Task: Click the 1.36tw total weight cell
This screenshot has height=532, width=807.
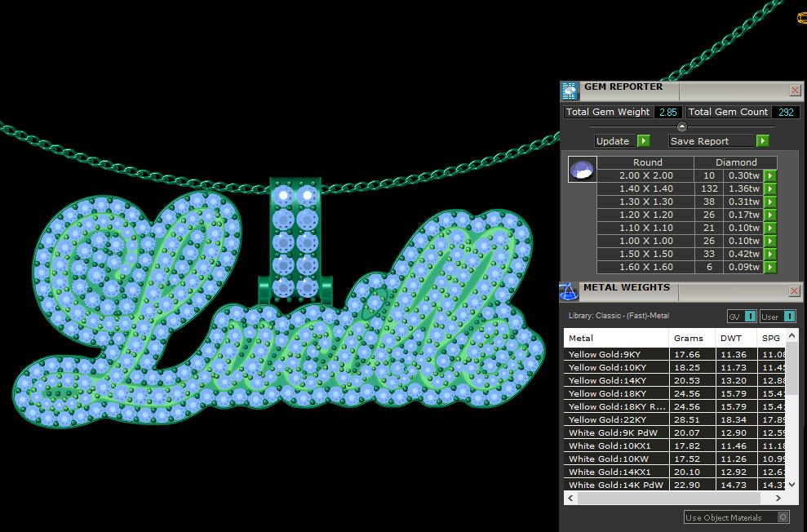Action: (743, 188)
